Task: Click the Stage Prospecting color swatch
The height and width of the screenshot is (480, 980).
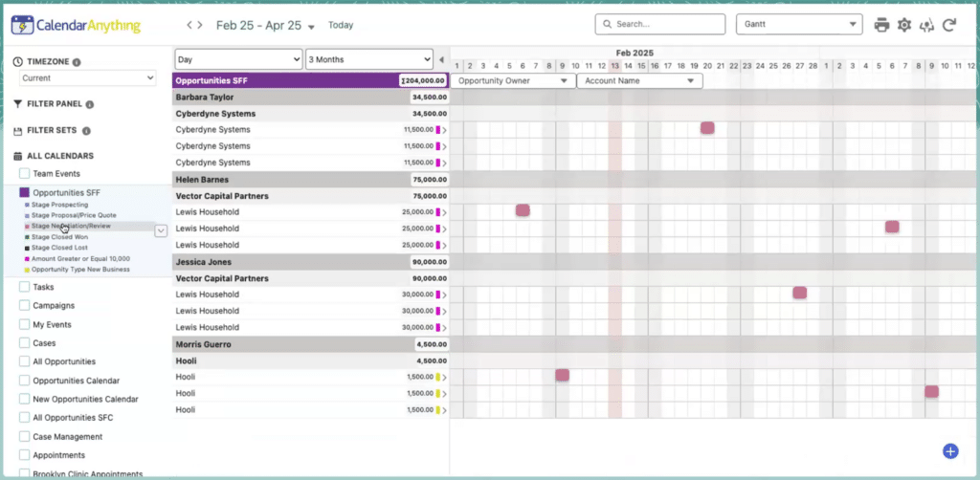Action: coord(27,205)
